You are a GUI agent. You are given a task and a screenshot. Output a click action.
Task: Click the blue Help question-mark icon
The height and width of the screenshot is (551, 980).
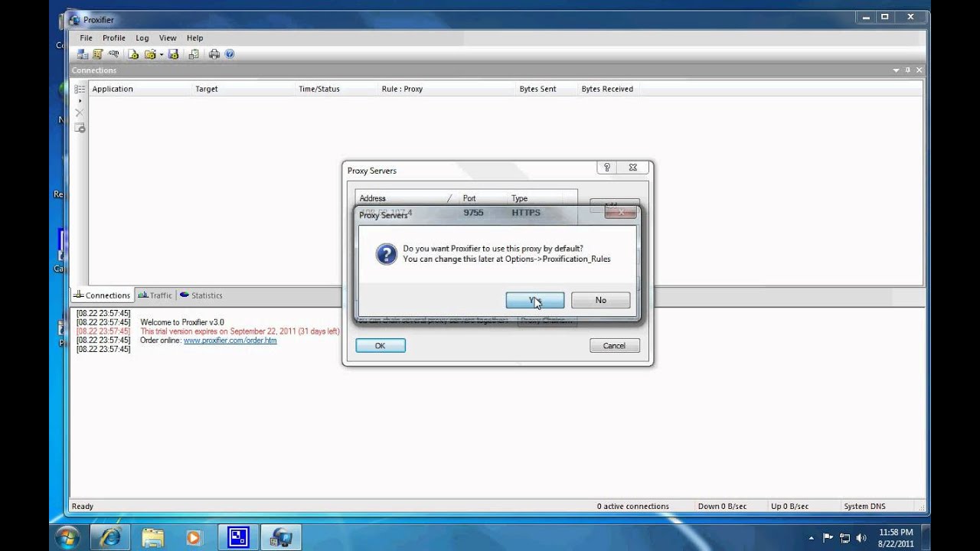230,54
